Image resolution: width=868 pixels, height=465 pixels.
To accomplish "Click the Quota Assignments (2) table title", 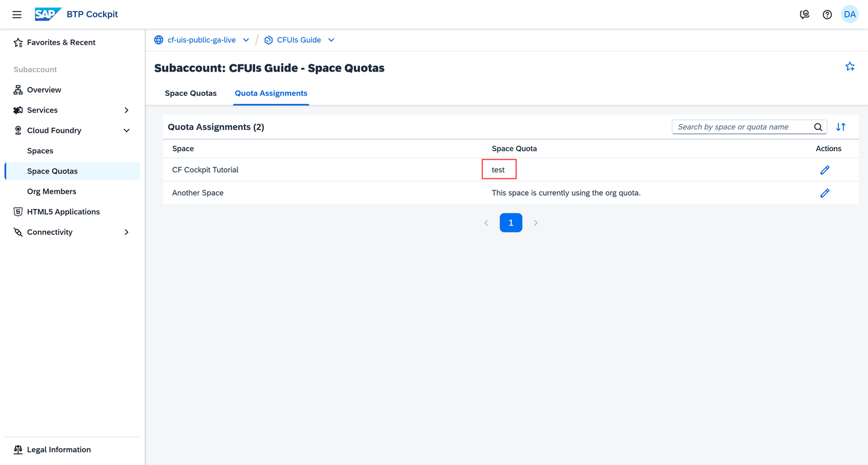I will click(216, 127).
